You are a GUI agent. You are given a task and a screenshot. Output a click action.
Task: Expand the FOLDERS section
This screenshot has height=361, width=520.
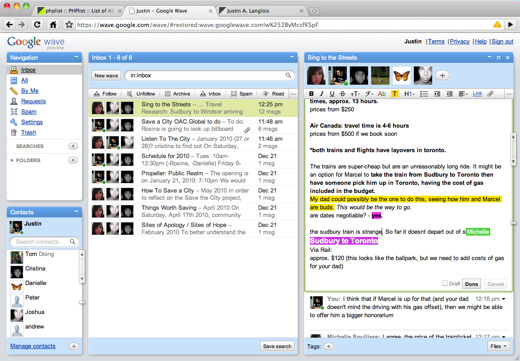coord(12,160)
